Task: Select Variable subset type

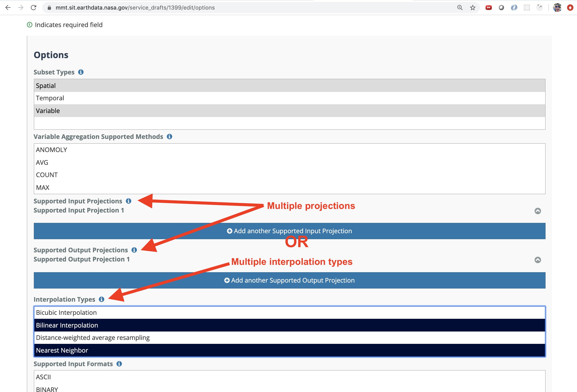Action: pyautogui.click(x=289, y=111)
